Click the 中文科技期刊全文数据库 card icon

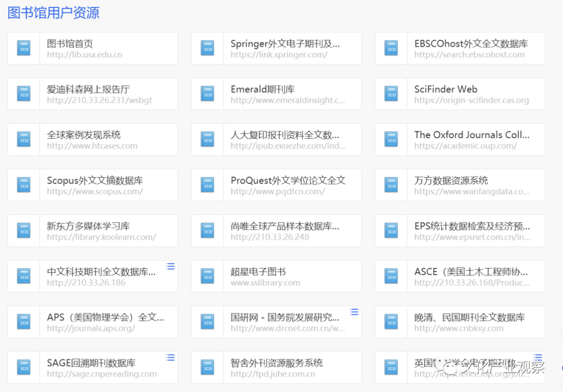pos(23,276)
